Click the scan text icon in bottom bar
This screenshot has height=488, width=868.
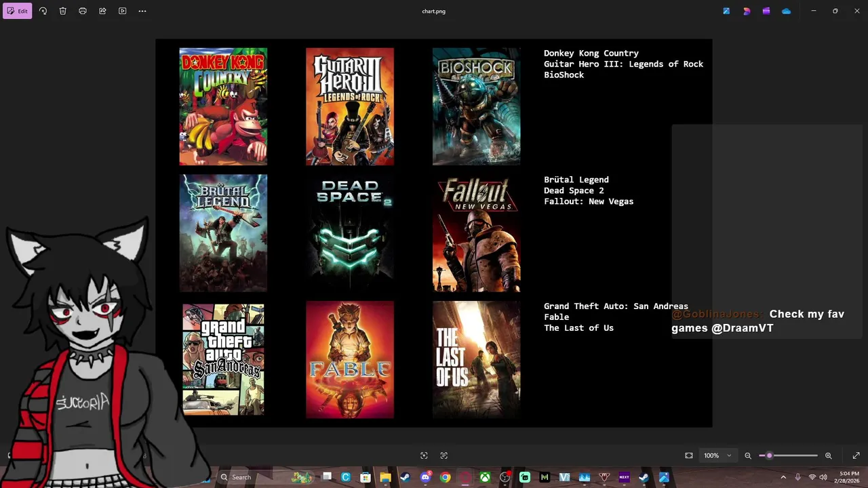point(444,455)
